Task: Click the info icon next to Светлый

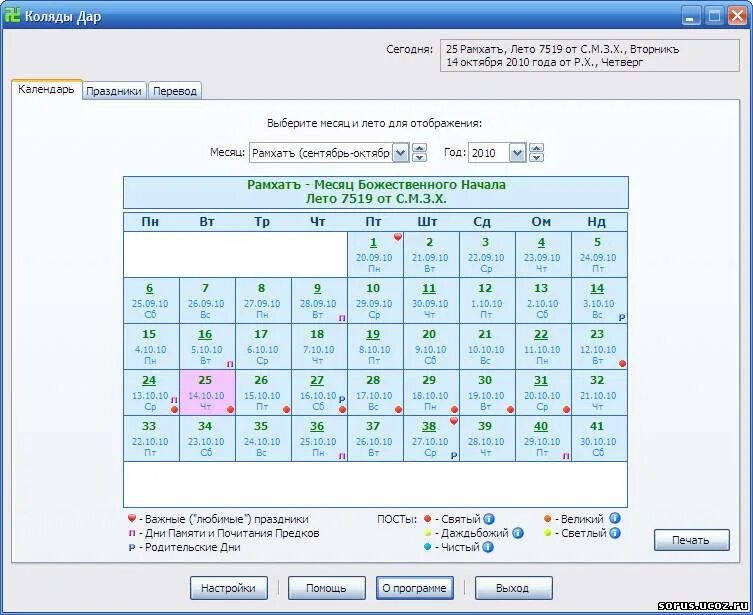Action: [x=615, y=533]
